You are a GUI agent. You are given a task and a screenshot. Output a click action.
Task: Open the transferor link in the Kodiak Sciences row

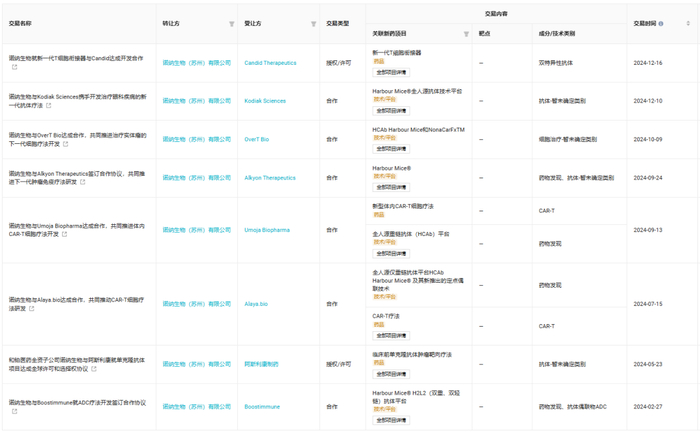196,101
